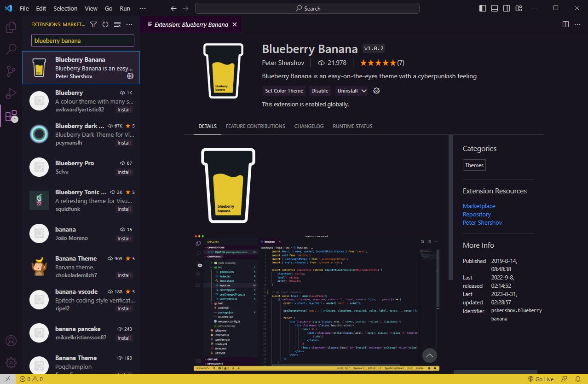Uninstall the Blueberry Banana extension
Screen dimensions: 588x384
tap(347, 91)
